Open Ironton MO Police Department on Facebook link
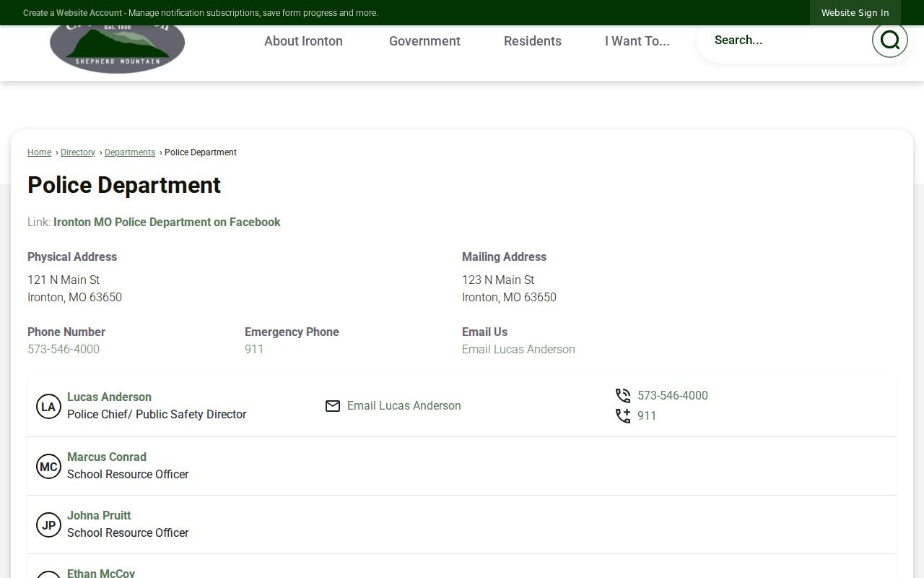 (167, 223)
